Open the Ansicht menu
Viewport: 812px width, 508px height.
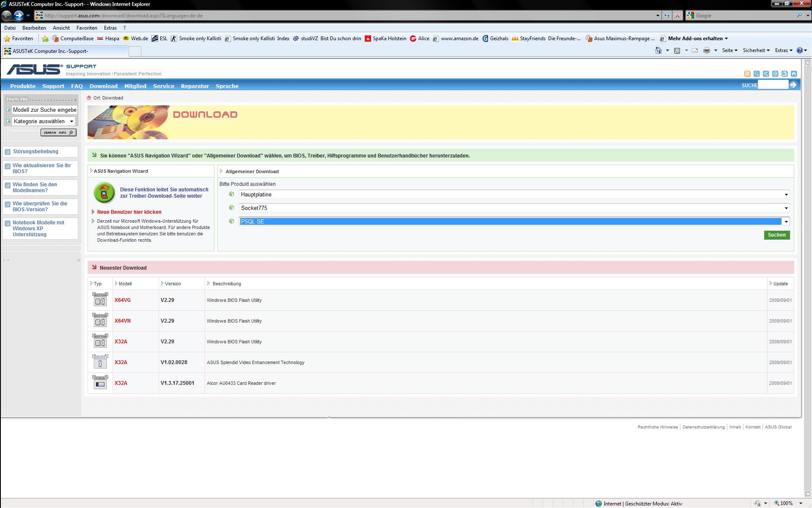coord(61,28)
